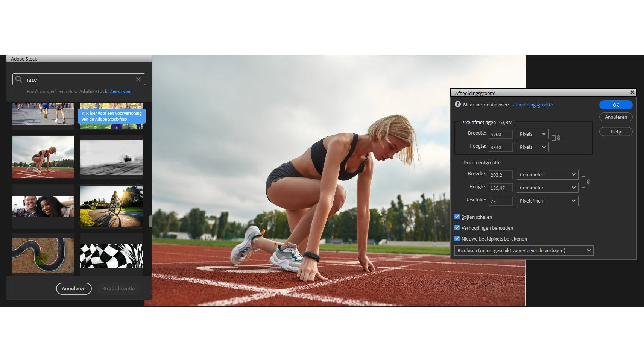Select the cyclist at sunset thumbnail
The height and width of the screenshot is (362, 644).
click(x=111, y=206)
